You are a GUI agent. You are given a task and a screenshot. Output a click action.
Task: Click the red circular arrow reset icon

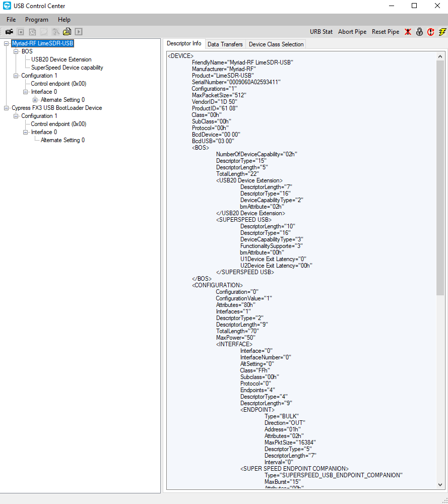click(x=431, y=32)
